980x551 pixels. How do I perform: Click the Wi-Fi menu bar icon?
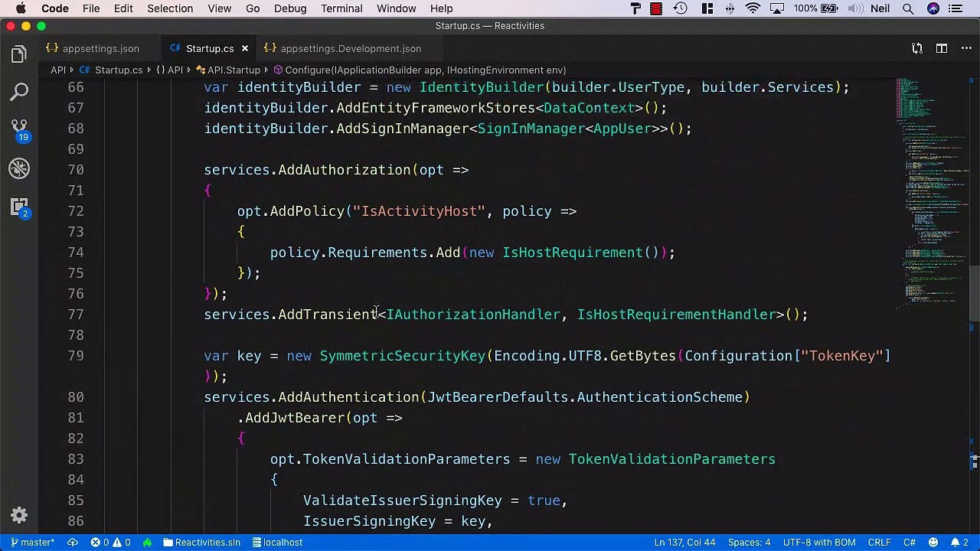753,8
